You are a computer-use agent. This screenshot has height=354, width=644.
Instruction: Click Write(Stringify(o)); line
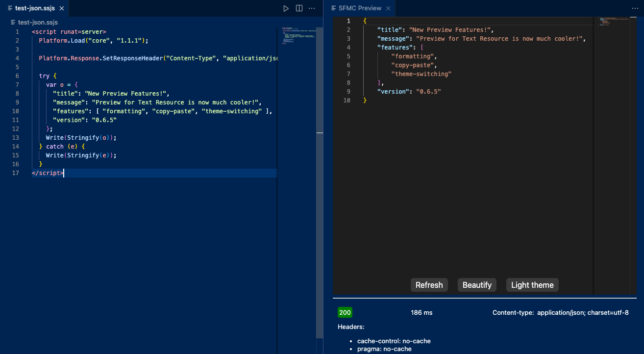[x=81, y=138]
